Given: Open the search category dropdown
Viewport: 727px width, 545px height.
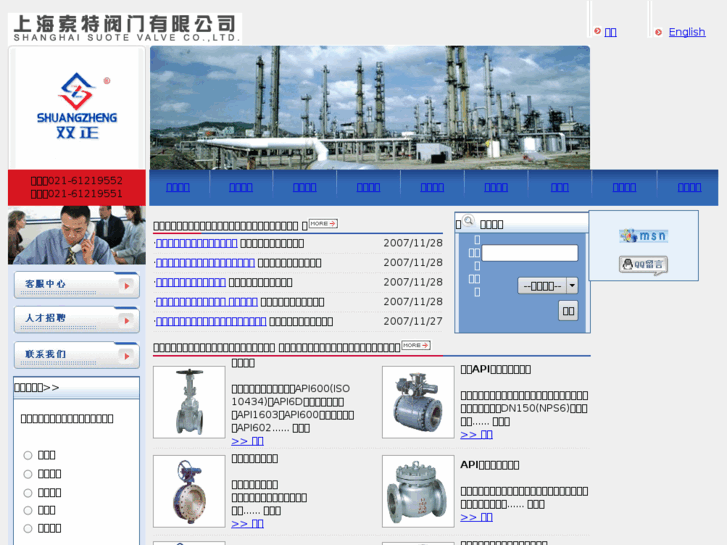Looking at the screenshot, I should (x=548, y=286).
